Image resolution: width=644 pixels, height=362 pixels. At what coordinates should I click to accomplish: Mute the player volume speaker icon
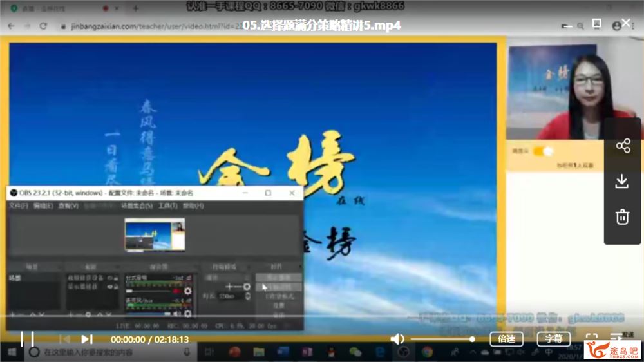click(397, 339)
